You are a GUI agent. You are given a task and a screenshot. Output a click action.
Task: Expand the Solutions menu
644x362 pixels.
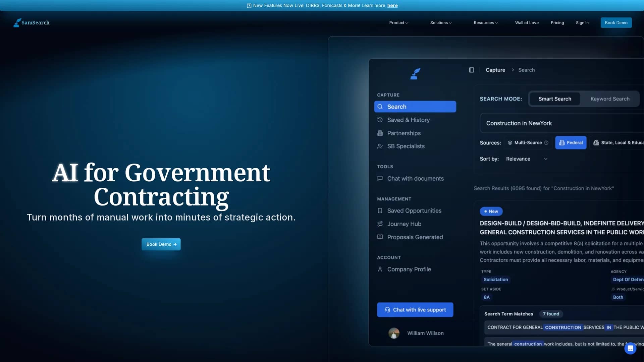(441, 23)
